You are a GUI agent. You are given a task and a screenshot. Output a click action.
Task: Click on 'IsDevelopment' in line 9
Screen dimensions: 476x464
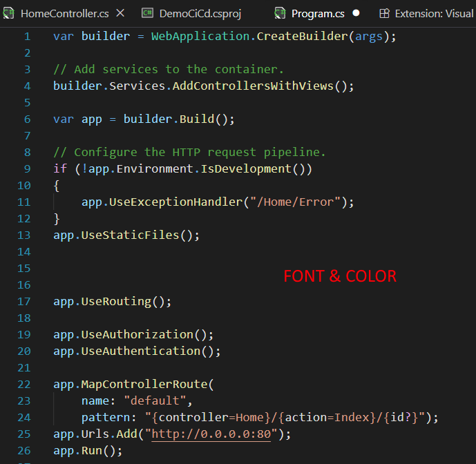click(x=246, y=169)
